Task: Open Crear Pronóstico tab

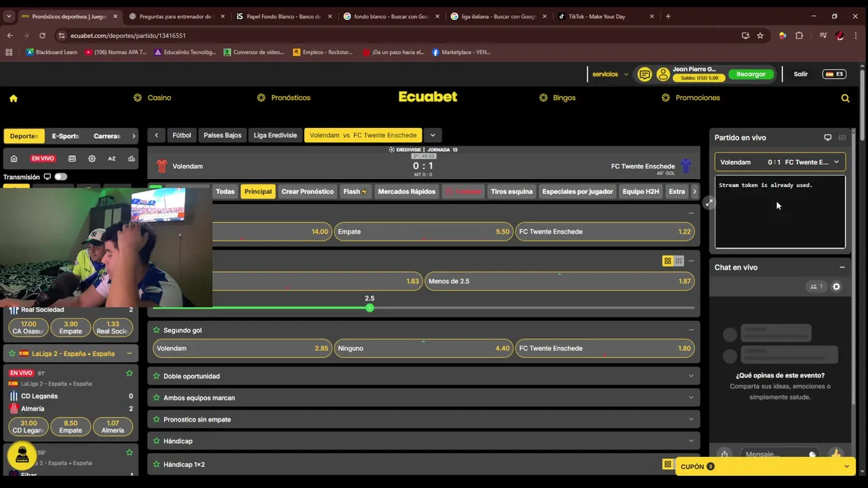Action: (x=307, y=192)
